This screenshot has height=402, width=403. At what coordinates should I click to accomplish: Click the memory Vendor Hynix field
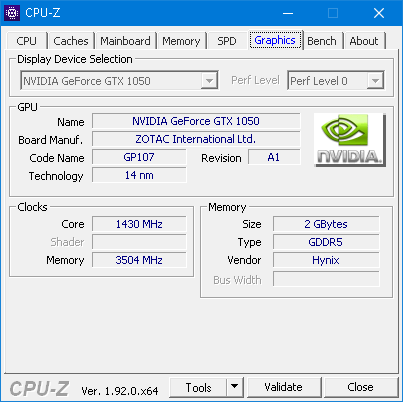(326, 260)
